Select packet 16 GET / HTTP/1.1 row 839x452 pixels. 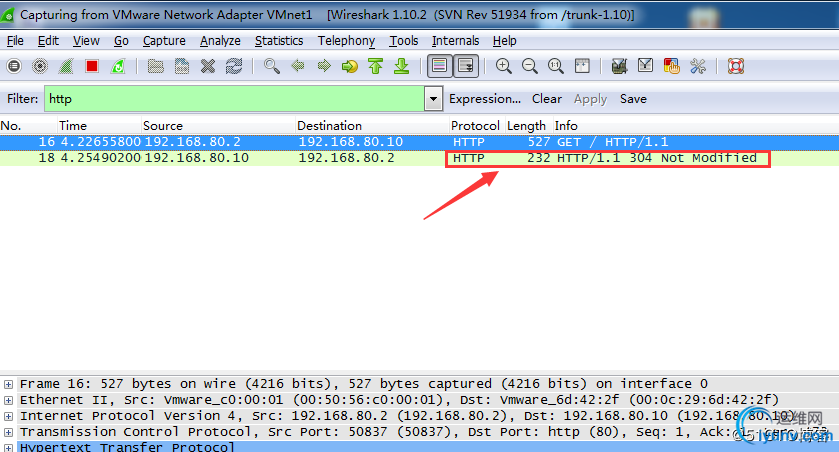(x=420, y=142)
